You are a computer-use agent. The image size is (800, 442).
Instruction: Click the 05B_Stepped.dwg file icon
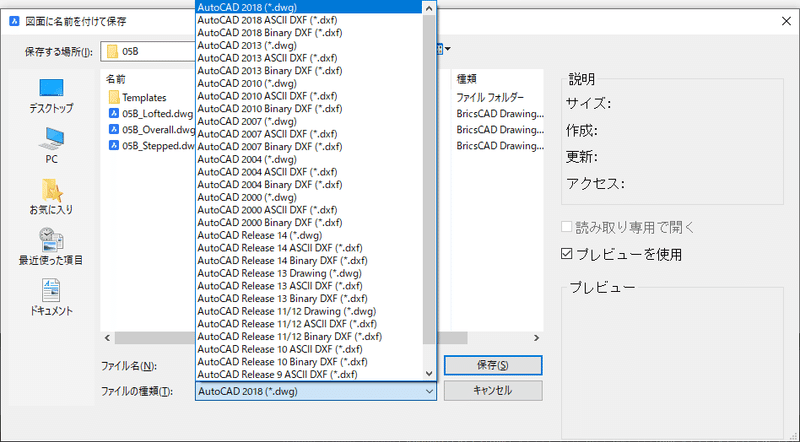tap(114, 145)
